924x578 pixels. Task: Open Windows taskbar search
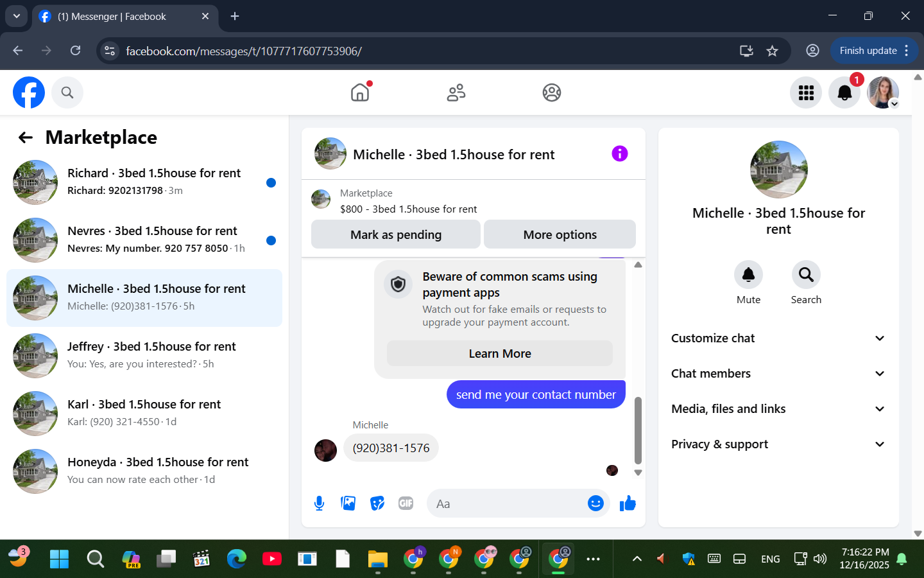point(95,559)
